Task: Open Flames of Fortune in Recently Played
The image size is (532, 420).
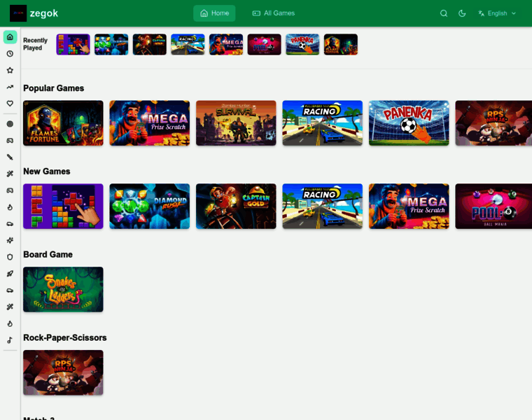Action: (x=341, y=44)
